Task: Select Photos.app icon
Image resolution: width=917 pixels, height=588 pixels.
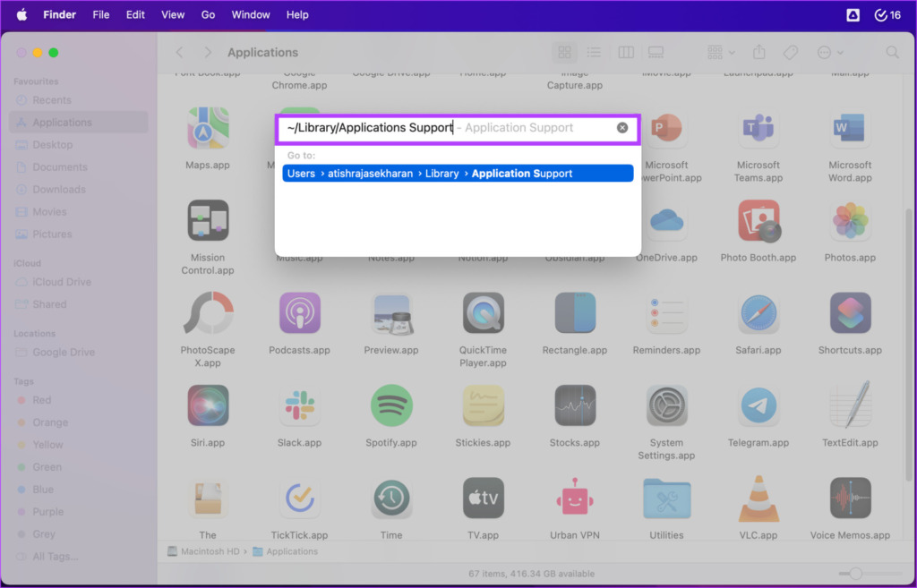Action: [851, 220]
